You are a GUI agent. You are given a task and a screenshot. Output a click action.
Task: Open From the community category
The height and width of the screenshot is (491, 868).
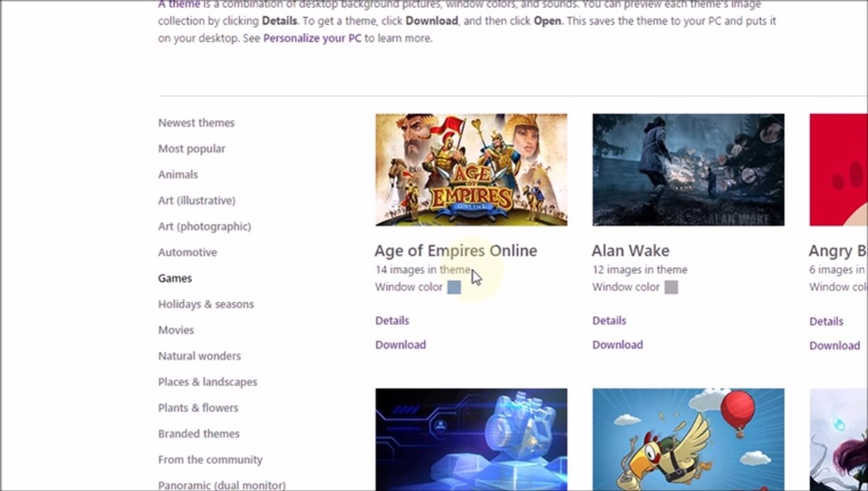pos(210,460)
